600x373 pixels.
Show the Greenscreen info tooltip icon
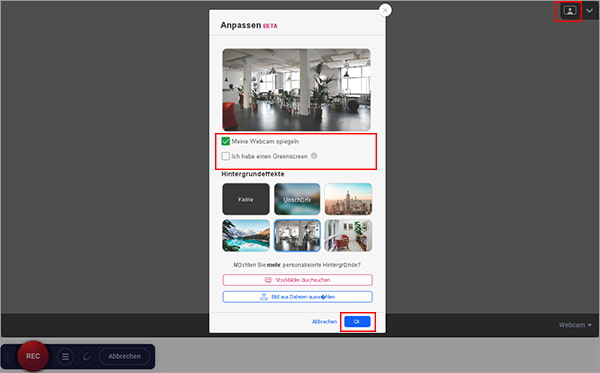coord(314,156)
